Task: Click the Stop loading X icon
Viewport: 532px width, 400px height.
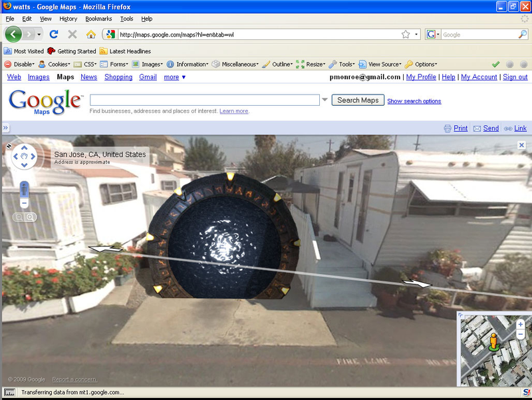Action: [x=72, y=35]
